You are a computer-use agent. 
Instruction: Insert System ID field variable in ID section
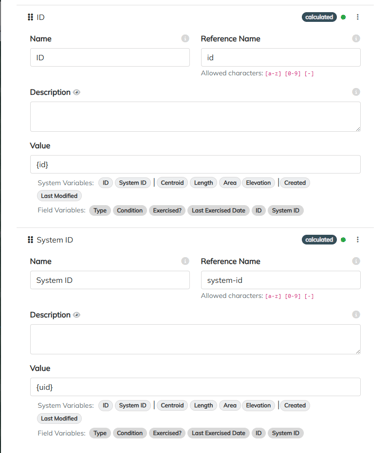286,210
